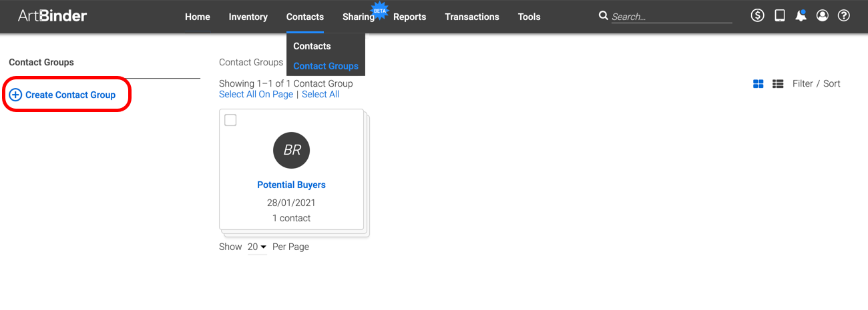The image size is (868, 310).
Task: Click the 28/01/2021 date text
Action: (292, 203)
